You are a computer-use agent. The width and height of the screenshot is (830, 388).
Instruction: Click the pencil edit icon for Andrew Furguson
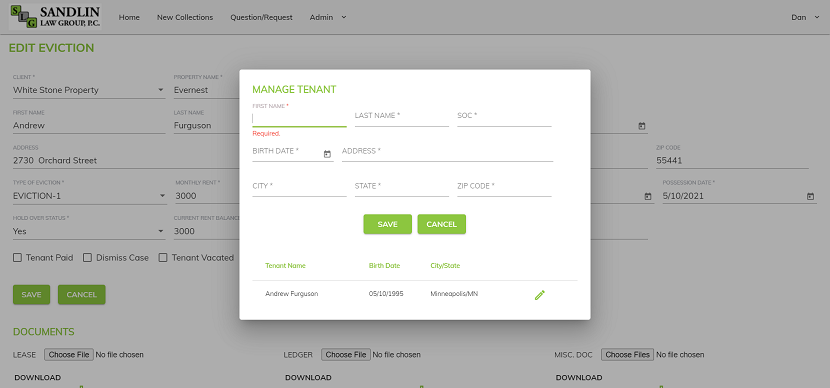click(539, 295)
